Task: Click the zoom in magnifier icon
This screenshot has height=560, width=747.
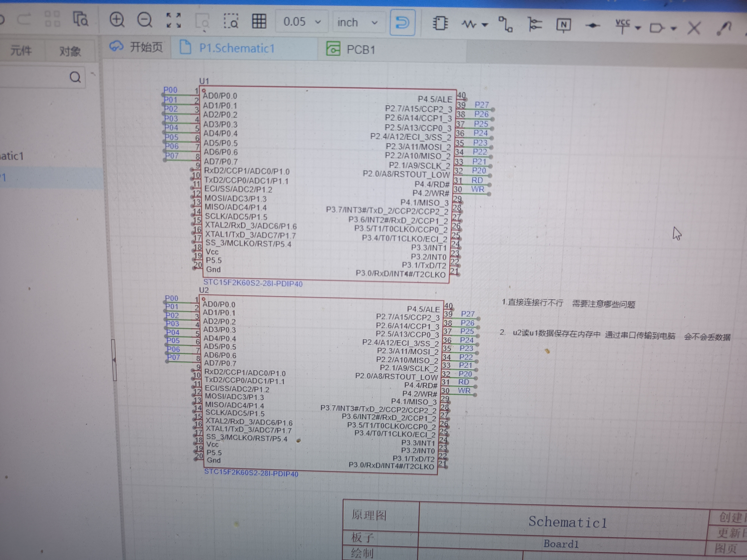Action: 117,20
